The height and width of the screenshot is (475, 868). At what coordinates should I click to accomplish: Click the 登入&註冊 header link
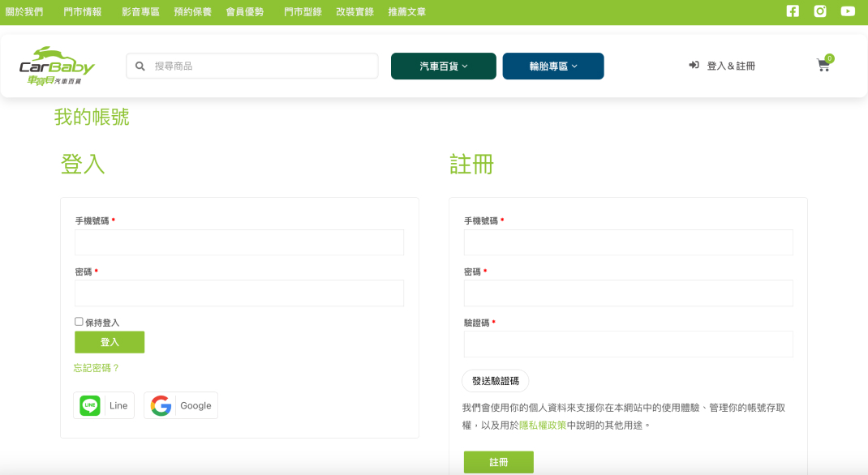731,66
